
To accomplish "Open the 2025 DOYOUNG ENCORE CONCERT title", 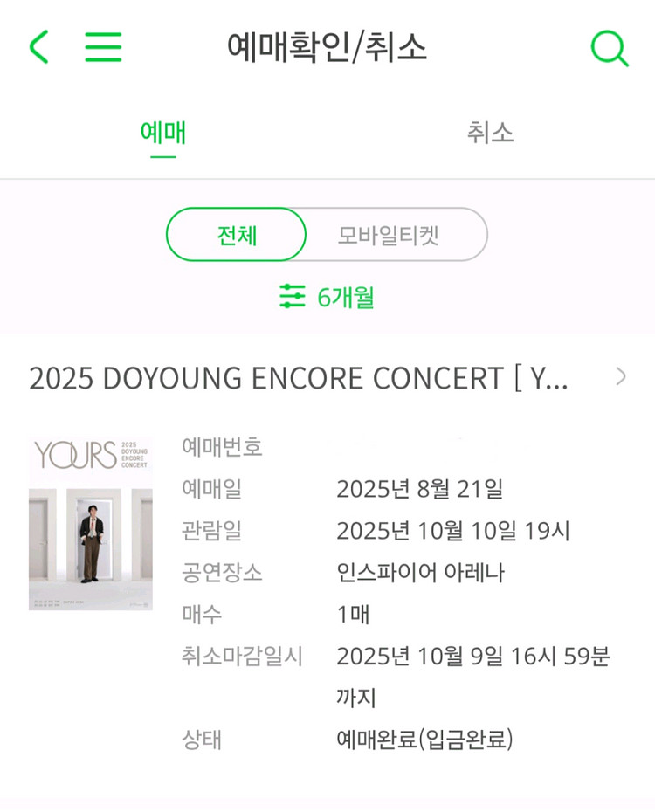I will (299, 378).
